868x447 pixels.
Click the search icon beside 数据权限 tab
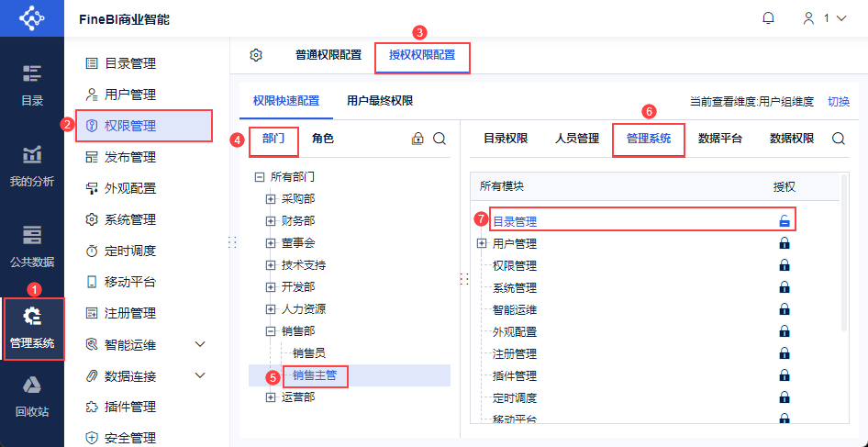(x=839, y=139)
